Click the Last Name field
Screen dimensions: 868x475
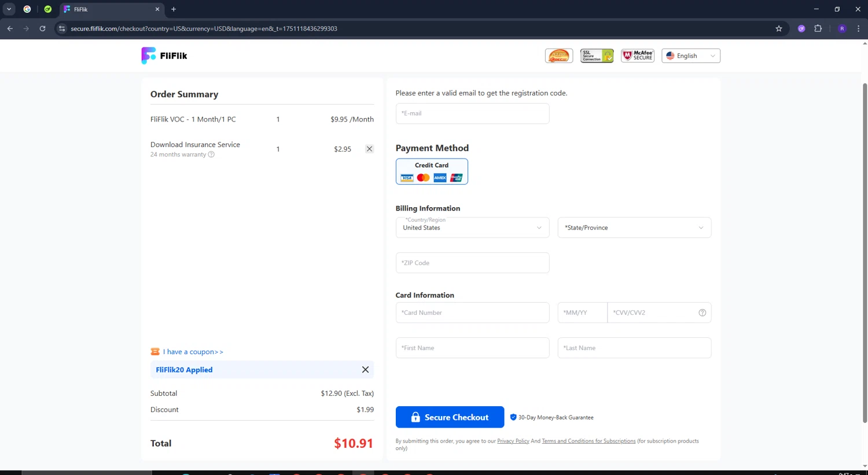[x=634, y=348]
